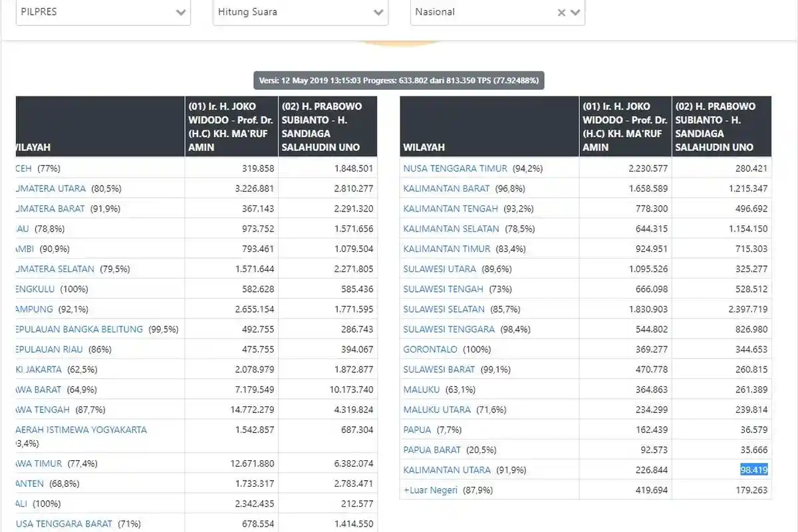
Task: Click the KALIMANTAN BARAT link
Action: tap(446, 189)
